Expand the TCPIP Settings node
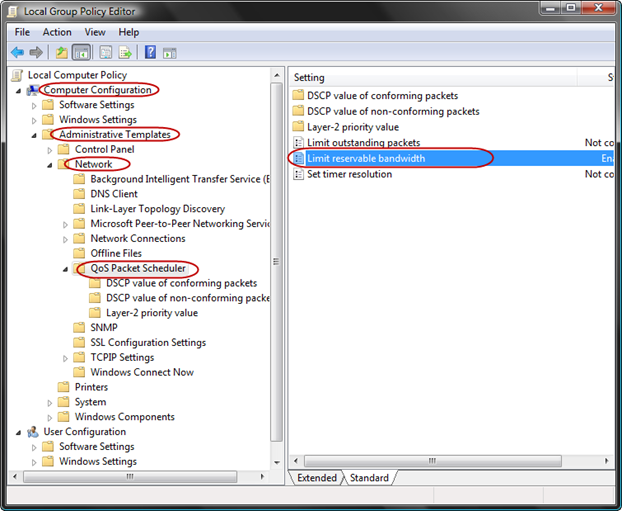The image size is (622, 511). [x=65, y=358]
